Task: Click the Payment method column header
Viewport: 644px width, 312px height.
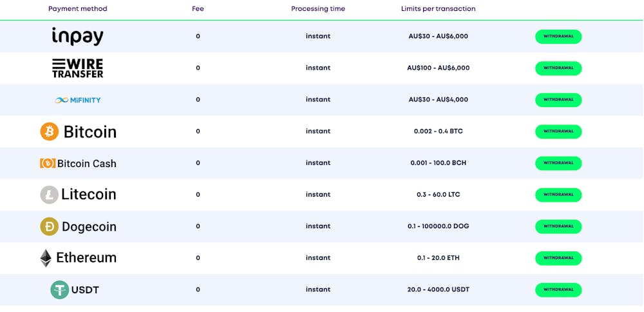Action: (x=78, y=8)
